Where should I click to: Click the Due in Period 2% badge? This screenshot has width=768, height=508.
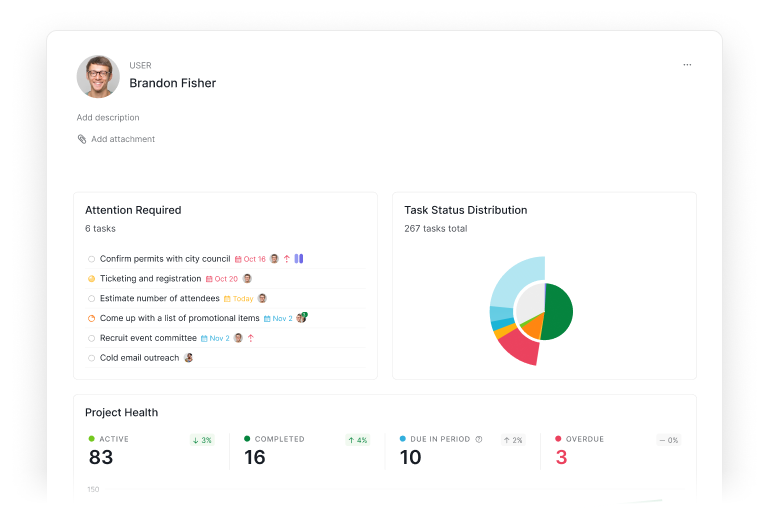pos(513,440)
